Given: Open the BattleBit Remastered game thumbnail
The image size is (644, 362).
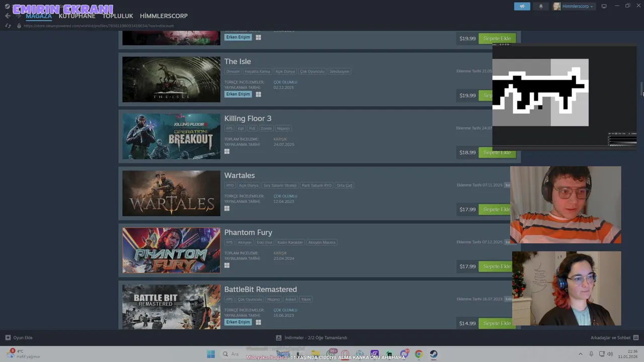Looking at the screenshot, I should (x=171, y=307).
